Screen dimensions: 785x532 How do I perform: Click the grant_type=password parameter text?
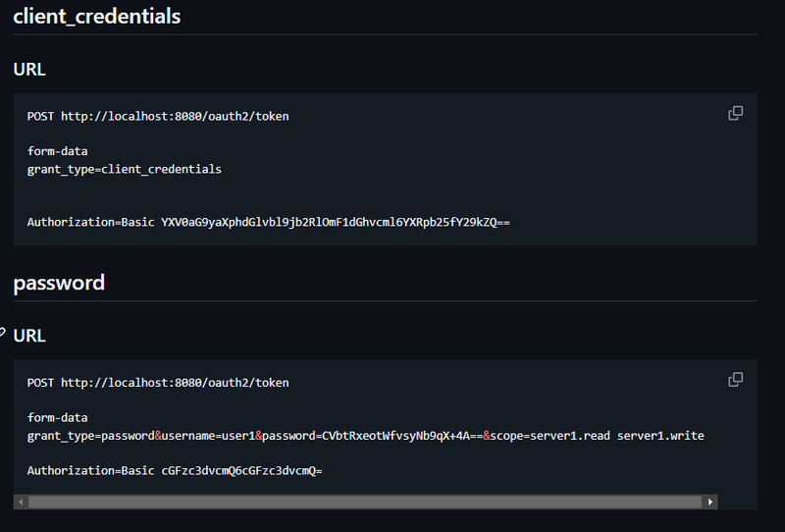(90, 436)
